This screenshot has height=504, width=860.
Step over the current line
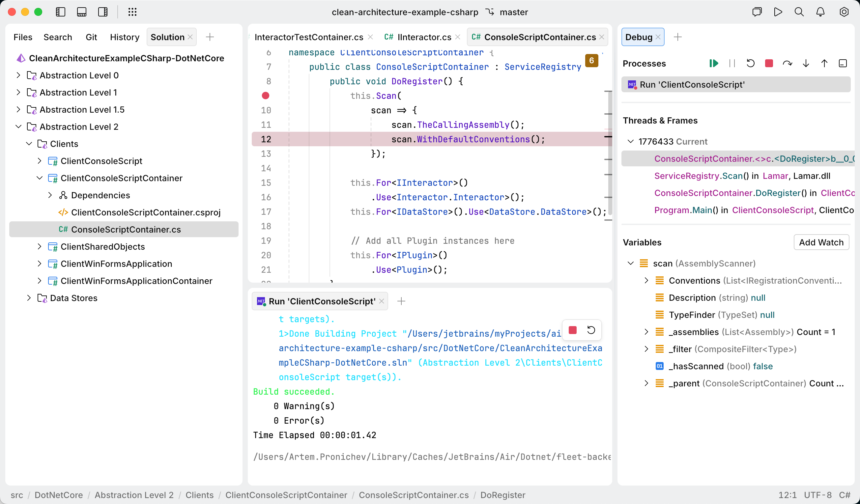tap(787, 63)
